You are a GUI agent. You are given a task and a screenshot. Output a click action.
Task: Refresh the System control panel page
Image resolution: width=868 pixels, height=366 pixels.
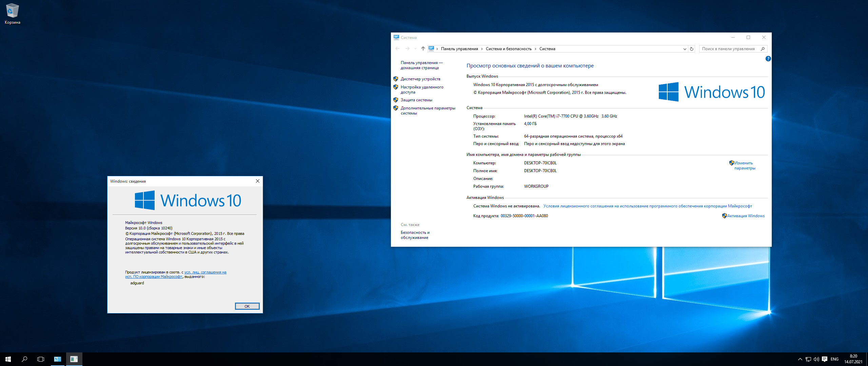[x=692, y=49]
